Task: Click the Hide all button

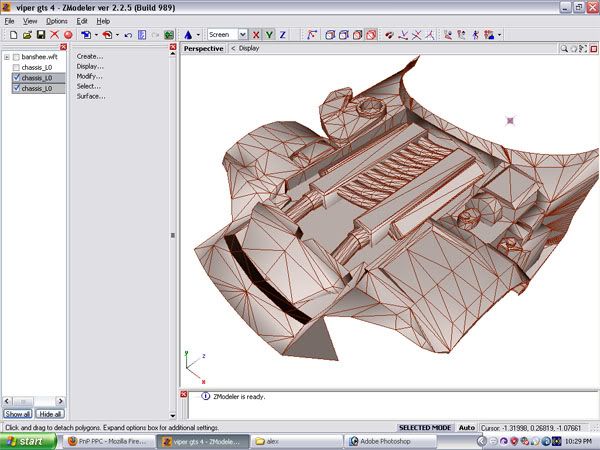Action: pyautogui.click(x=51, y=414)
